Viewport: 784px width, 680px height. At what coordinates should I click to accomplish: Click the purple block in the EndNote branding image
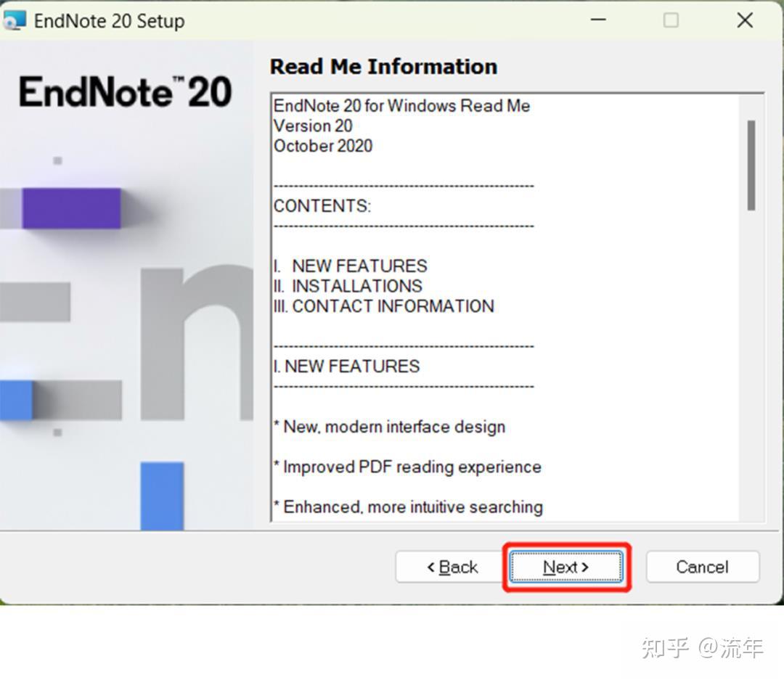(x=71, y=209)
